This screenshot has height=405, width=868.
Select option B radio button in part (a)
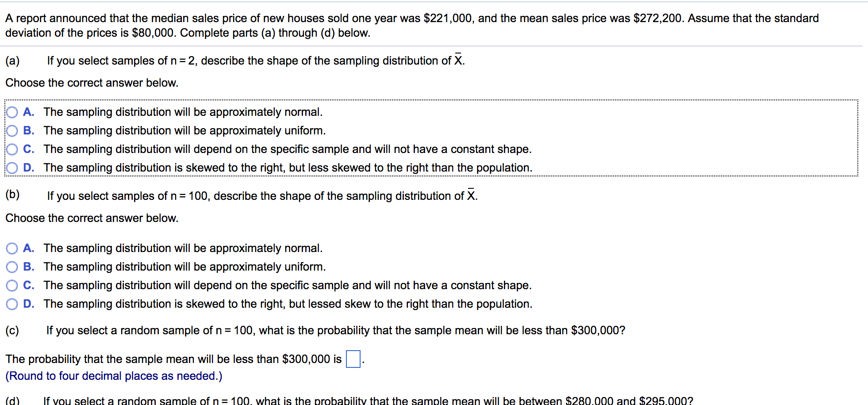[x=12, y=131]
